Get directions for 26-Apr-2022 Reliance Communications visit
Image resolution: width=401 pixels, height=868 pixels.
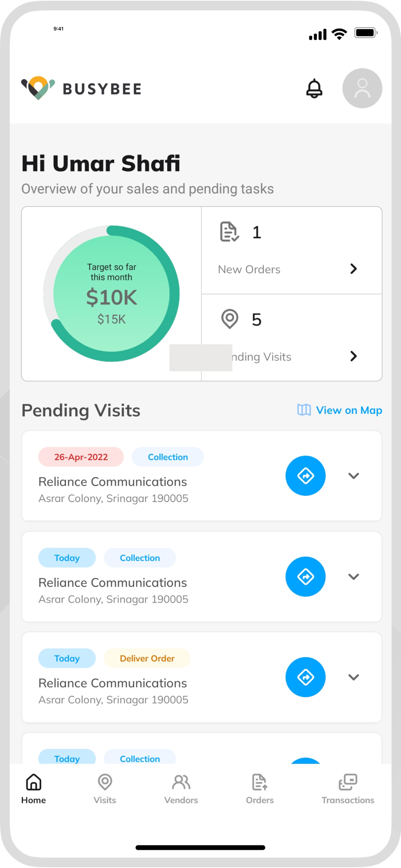(306, 476)
